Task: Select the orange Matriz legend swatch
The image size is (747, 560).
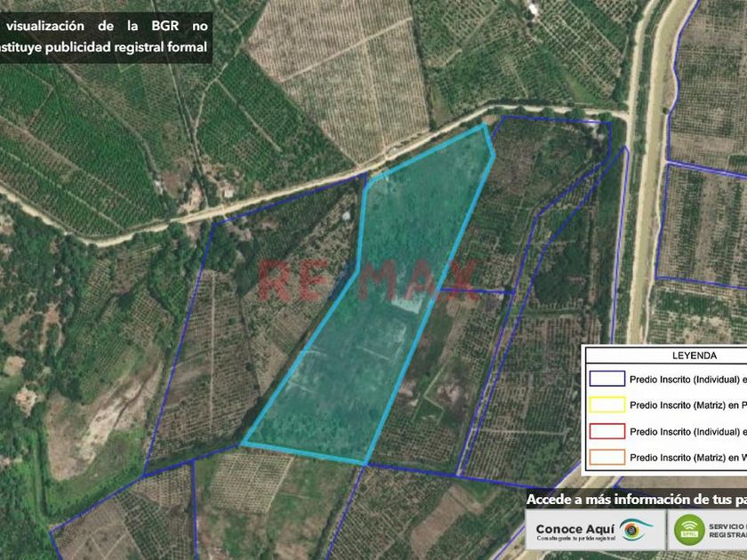Action: (606, 457)
